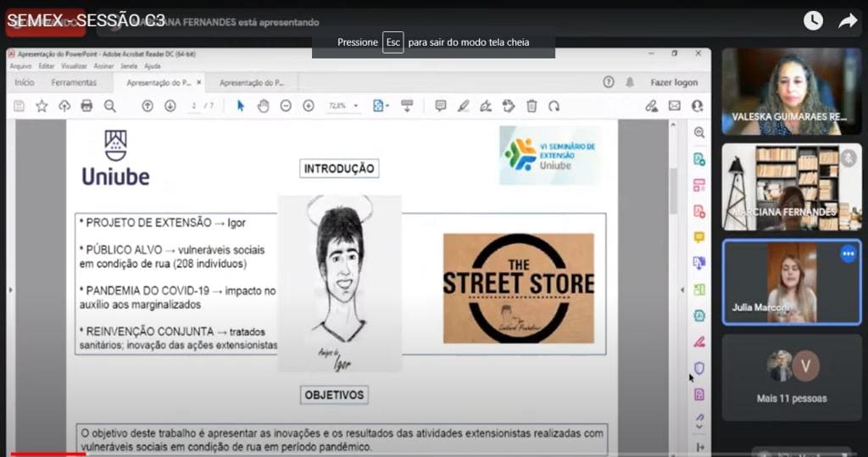Screen dimensions: 868x457
Task: Click the teal Acrobat PDF sidebar tool
Action: point(699,315)
